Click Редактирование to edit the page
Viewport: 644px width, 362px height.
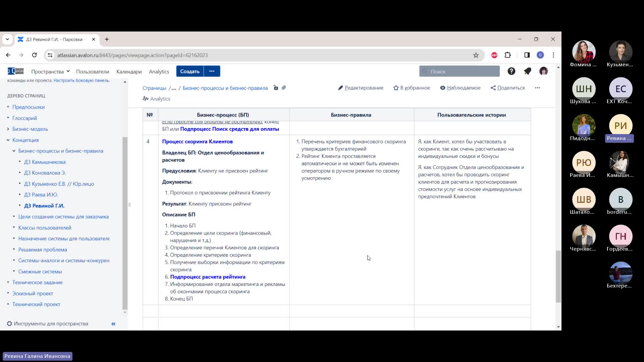361,88
